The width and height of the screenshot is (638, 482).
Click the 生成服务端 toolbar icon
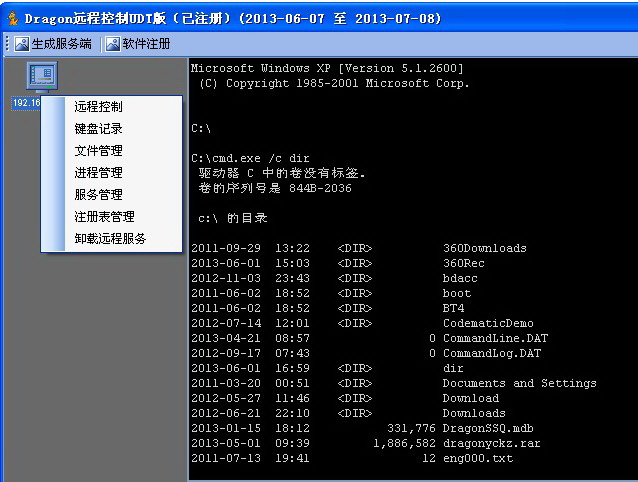(x=22, y=44)
